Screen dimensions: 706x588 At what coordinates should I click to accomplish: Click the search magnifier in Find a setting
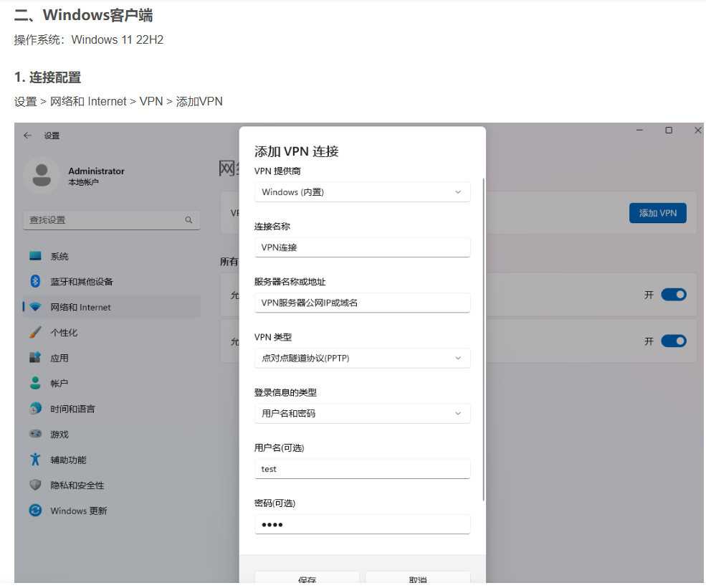(189, 220)
